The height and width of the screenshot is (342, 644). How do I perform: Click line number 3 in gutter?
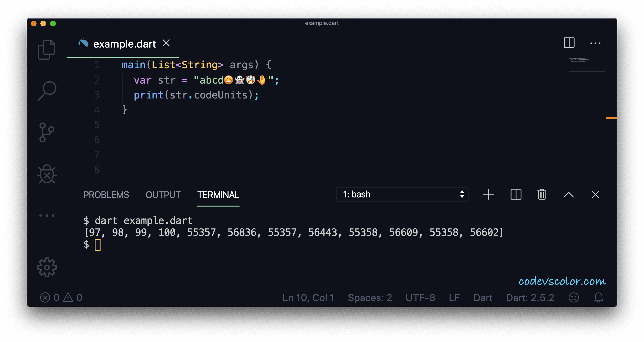click(x=97, y=95)
